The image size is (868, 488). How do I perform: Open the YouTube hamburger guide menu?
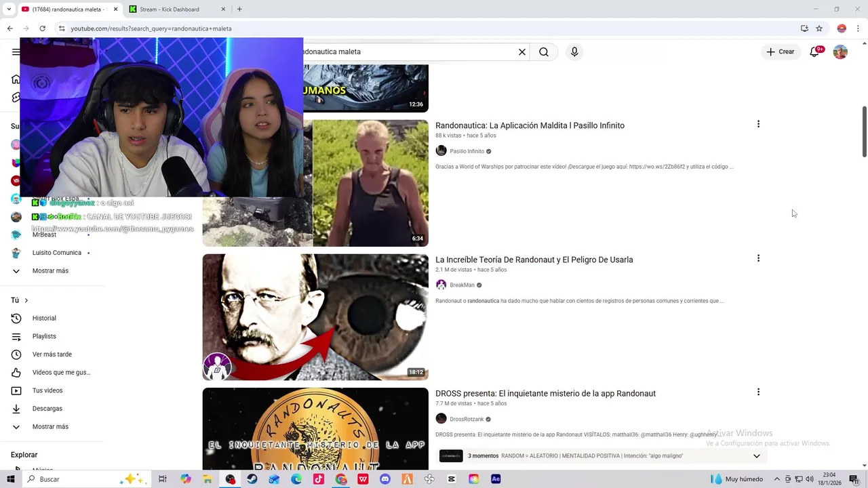click(x=16, y=52)
